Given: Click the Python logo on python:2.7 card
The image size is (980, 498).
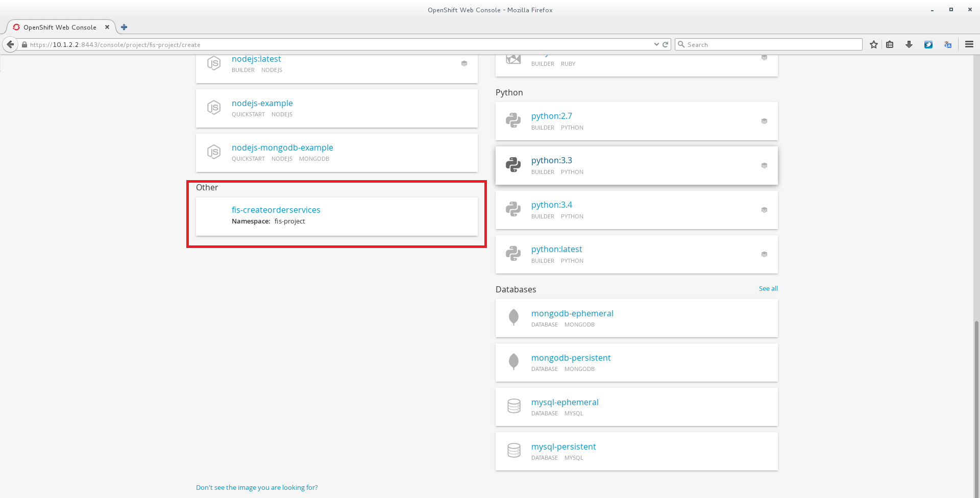Looking at the screenshot, I should 513,120.
